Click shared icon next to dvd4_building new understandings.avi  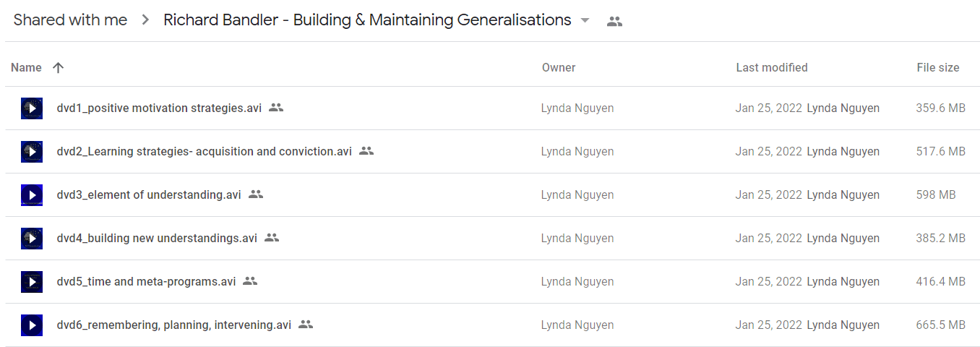pyautogui.click(x=272, y=238)
